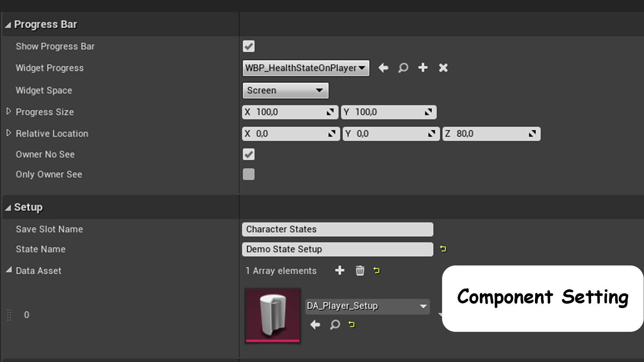Add an element to the Data Asset array
This screenshot has height=362, width=644.
click(340, 270)
